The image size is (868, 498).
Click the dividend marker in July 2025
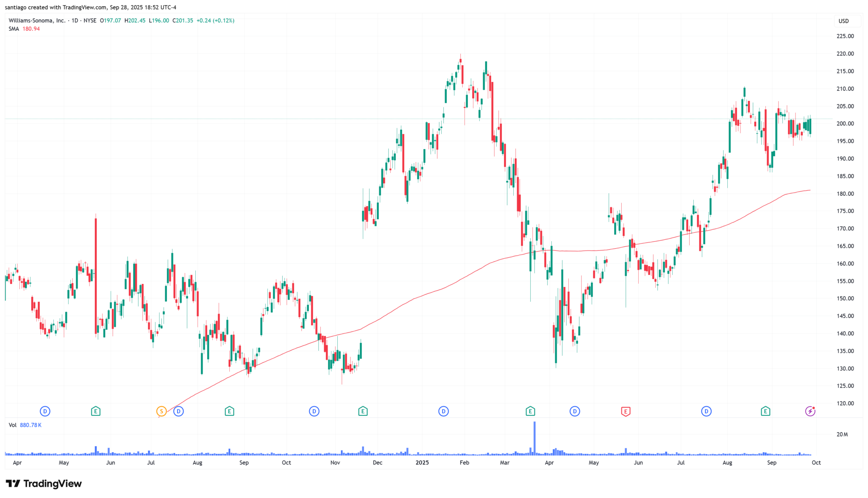[x=706, y=411]
